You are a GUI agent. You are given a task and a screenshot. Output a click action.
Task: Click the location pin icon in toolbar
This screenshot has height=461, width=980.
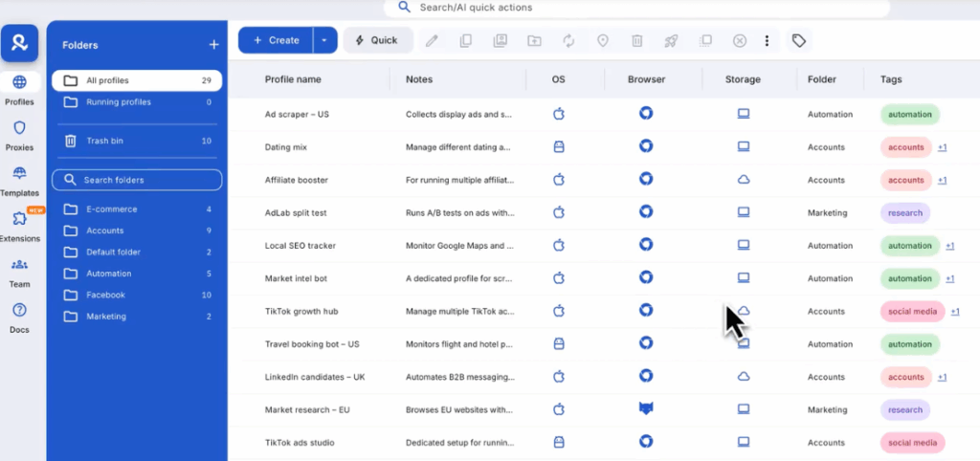[x=602, y=40]
